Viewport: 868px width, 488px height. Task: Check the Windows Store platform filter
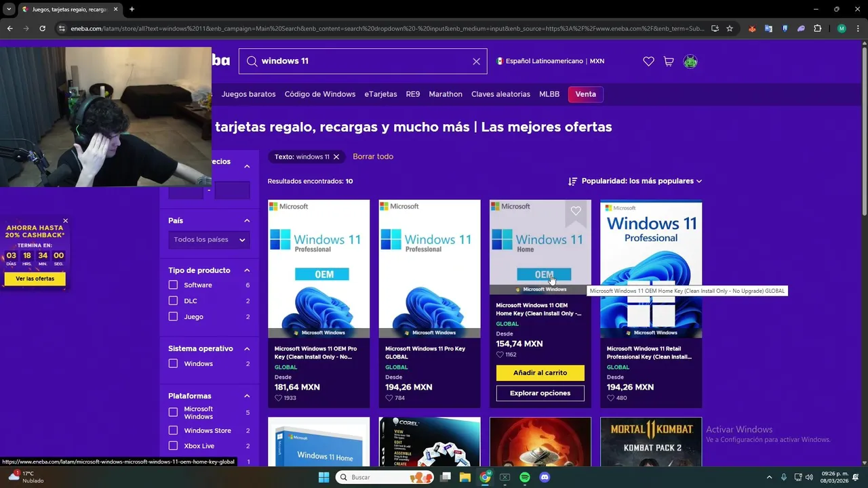pos(173,430)
